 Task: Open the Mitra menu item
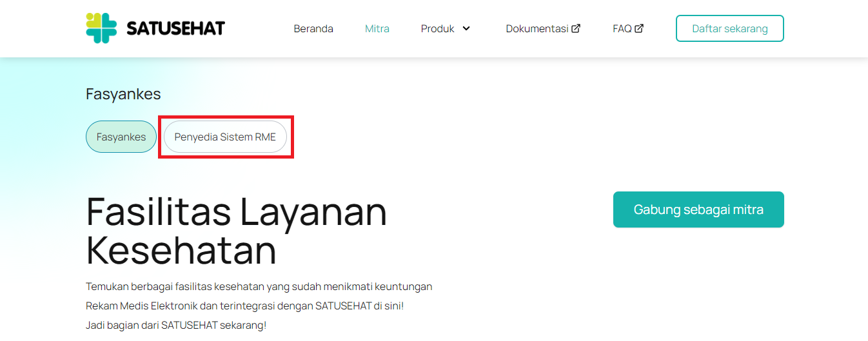pyautogui.click(x=377, y=28)
